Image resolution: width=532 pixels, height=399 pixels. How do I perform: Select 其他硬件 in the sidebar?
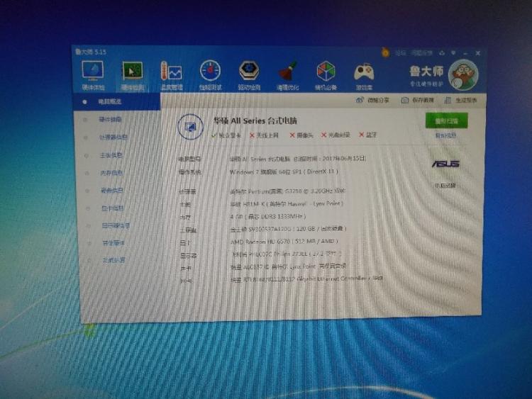(x=113, y=243)
